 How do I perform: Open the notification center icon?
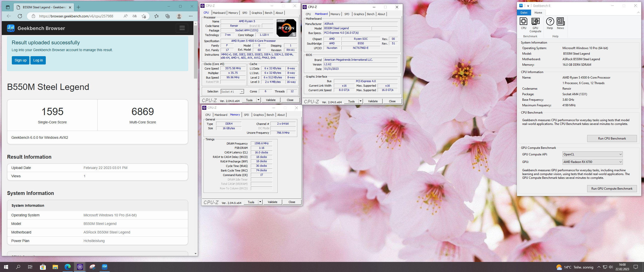(x=636, y=267)
